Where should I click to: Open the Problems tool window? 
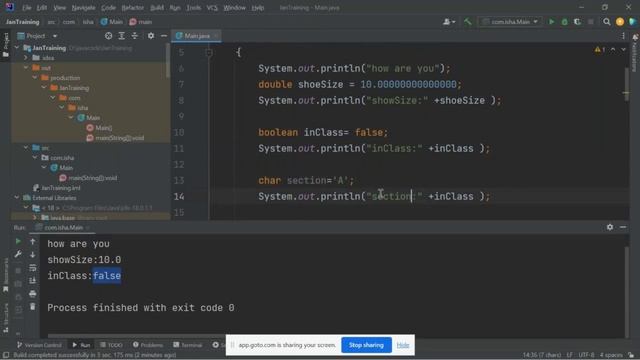148,345
